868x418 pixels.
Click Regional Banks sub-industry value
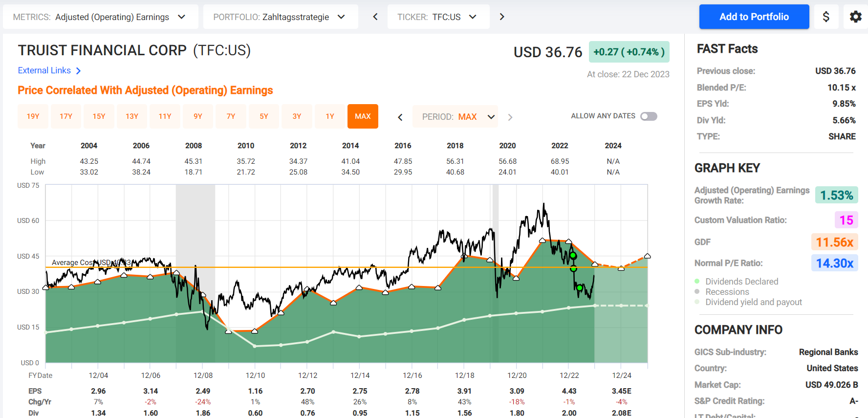coord(828,352)
